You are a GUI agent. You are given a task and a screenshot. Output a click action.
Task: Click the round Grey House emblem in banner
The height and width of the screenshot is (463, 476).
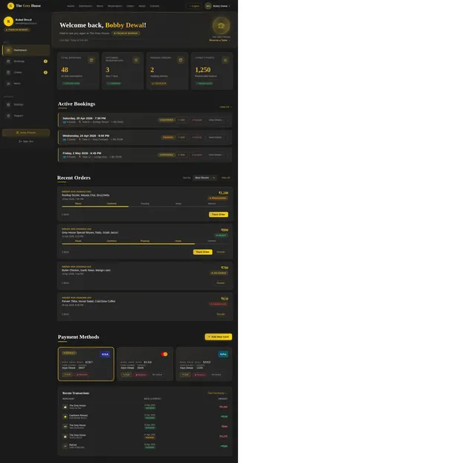point(221,26)
